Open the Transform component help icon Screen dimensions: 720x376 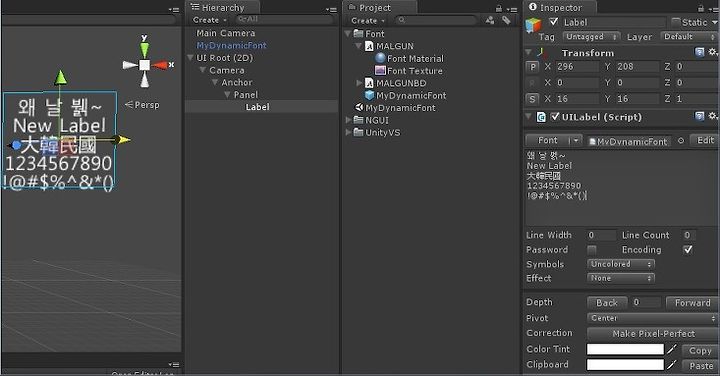(699, 52)
